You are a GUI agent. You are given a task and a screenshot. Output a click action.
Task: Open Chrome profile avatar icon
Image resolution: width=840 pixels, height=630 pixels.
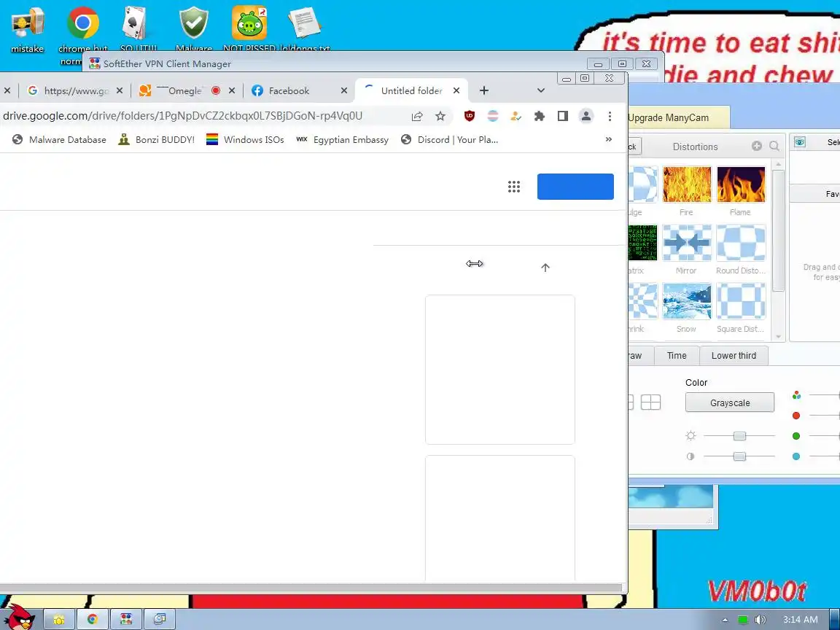(586, 116)
